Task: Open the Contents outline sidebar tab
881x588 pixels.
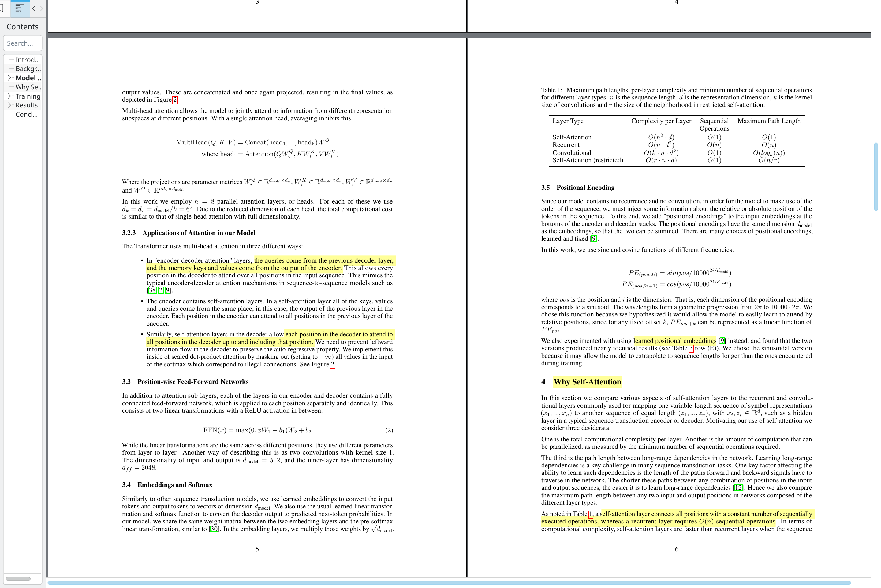Action: (x=20, y=8)
